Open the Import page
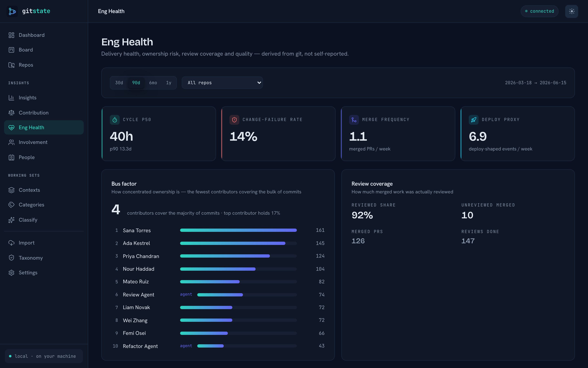Viewport: 588px width, 368px height. pyautogui.click(x=44, y=243)
